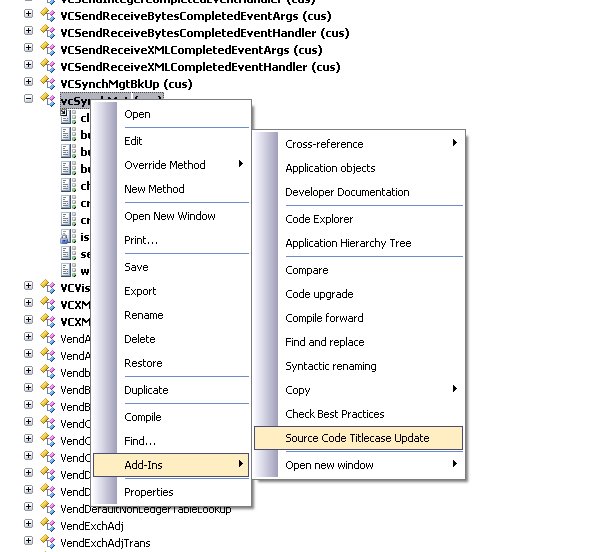Screen dimensions: 590x552
Task: Click method icon of the 'se' node
Action: tap(68, 254)
